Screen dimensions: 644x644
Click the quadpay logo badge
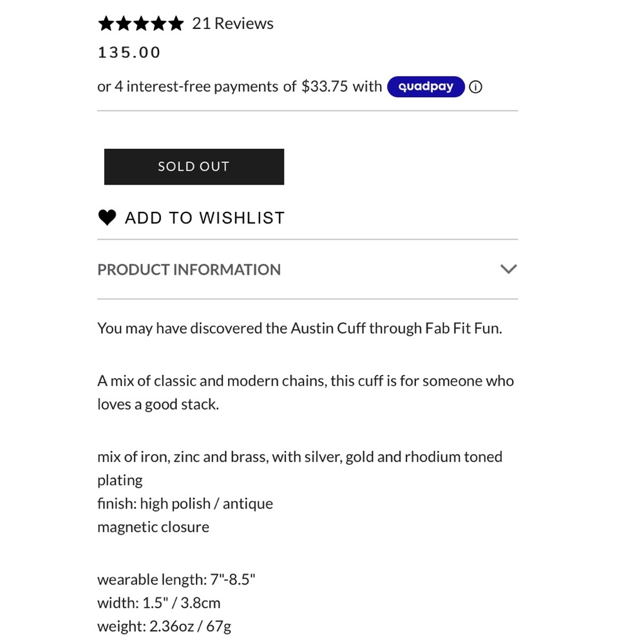[x=426, y=86]
